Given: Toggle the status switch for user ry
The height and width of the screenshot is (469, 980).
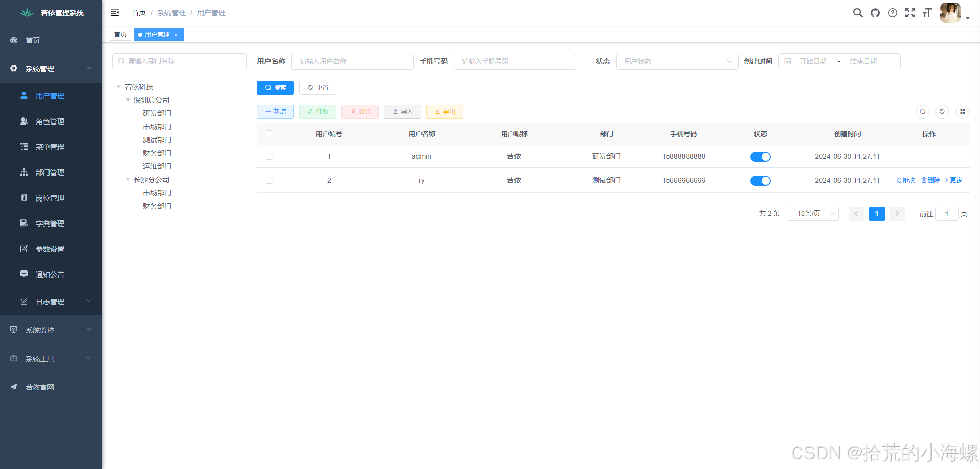Looking at the screenshot, I should point(761,180).
